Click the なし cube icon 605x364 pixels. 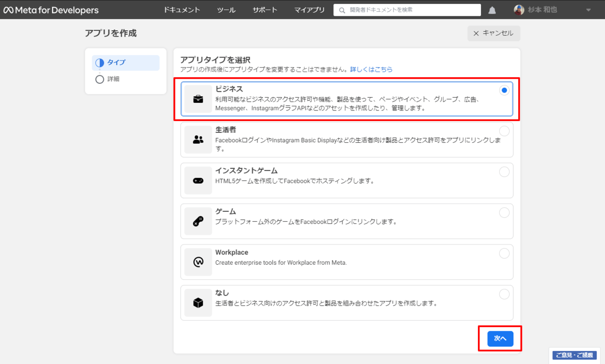point(198,303)
